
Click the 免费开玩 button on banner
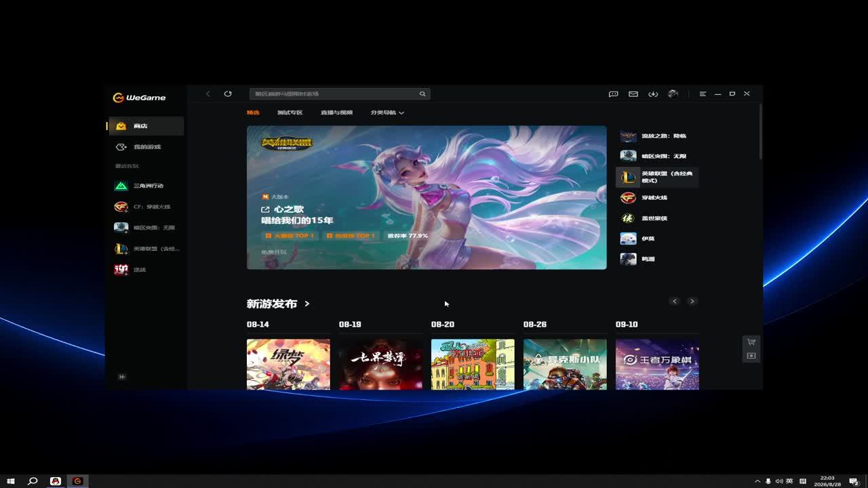point(274,252)
